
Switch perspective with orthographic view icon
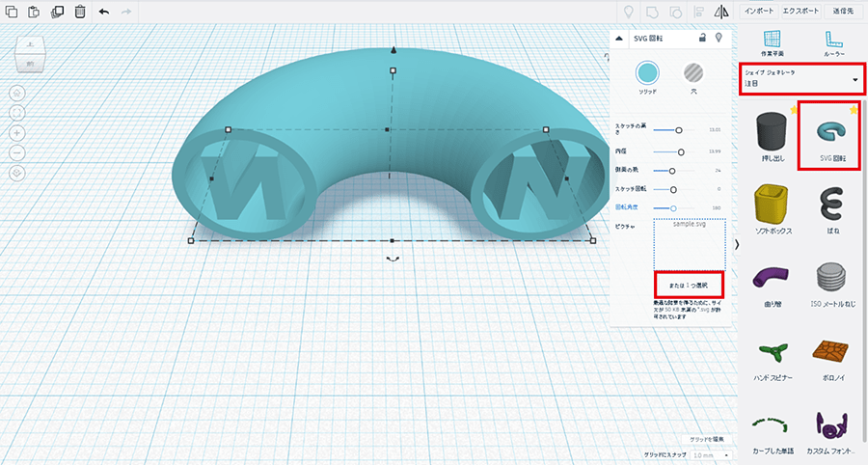pos(17,174)
